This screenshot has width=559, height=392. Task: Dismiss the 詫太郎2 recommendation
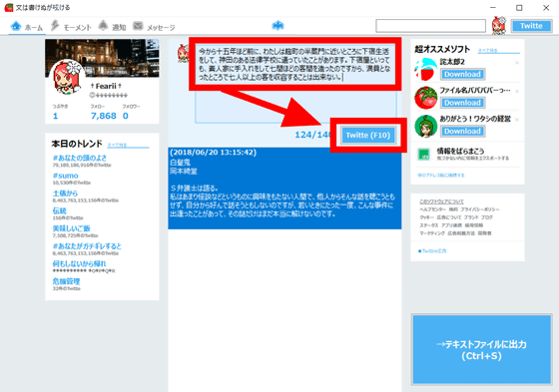click(x=517, y=63)
